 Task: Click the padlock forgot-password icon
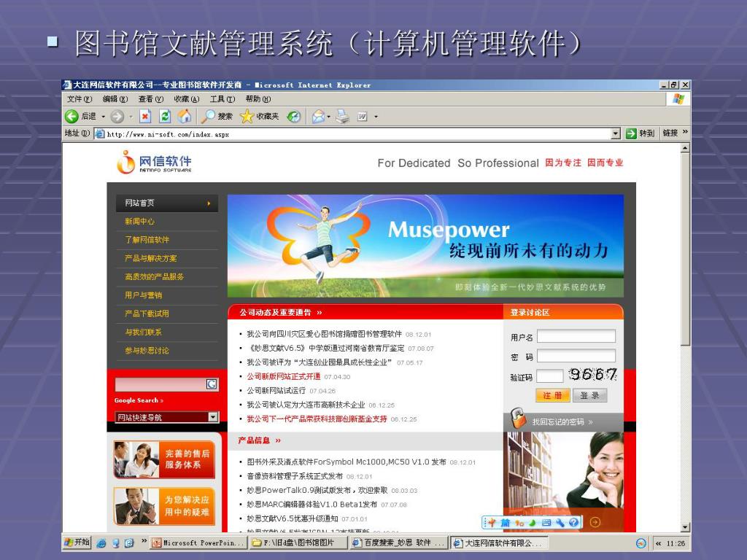pyautogui.click(x=518, y=418)
